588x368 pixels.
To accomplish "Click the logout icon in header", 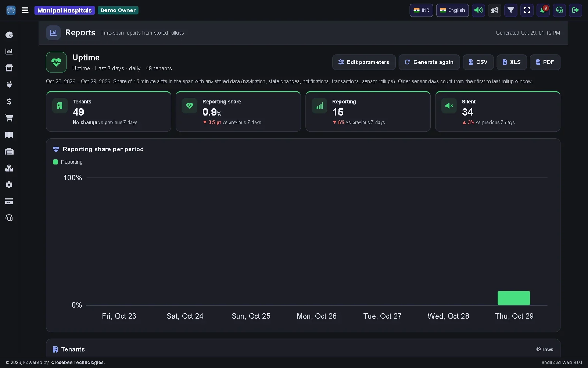I will (x=576, y=10).
